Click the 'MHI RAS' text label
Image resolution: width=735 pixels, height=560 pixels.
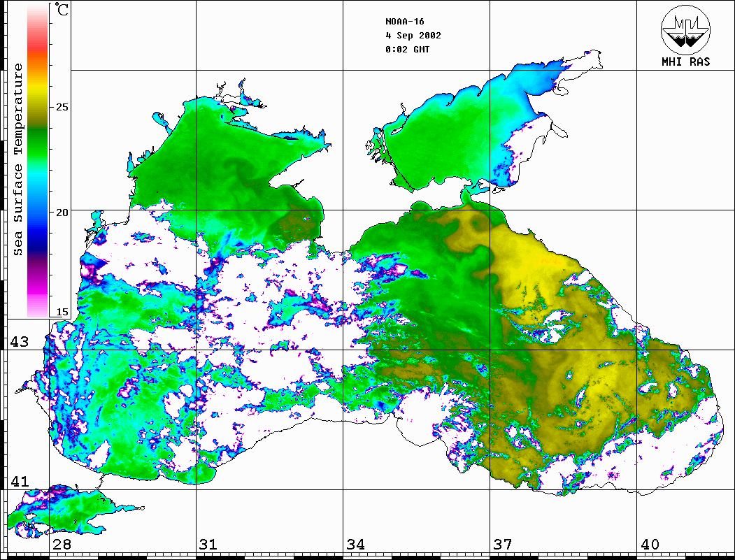[x=686, y=62]
